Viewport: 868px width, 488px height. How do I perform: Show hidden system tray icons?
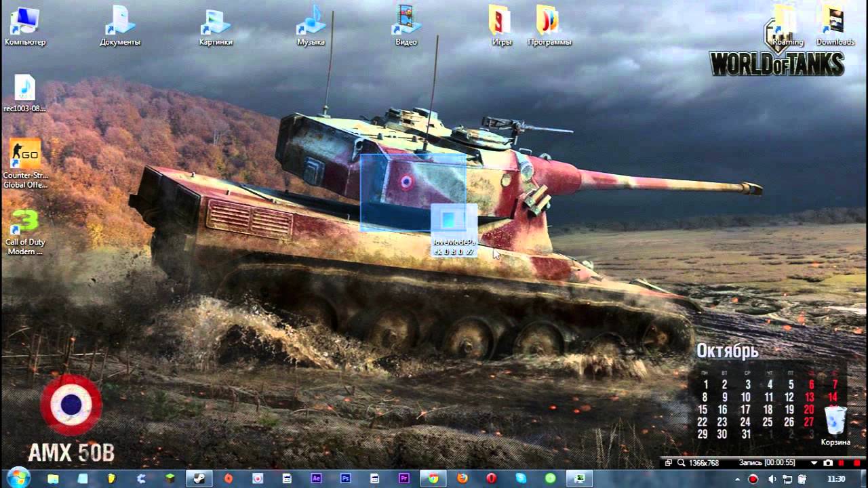pyautogui.click(x=738, y=479)
